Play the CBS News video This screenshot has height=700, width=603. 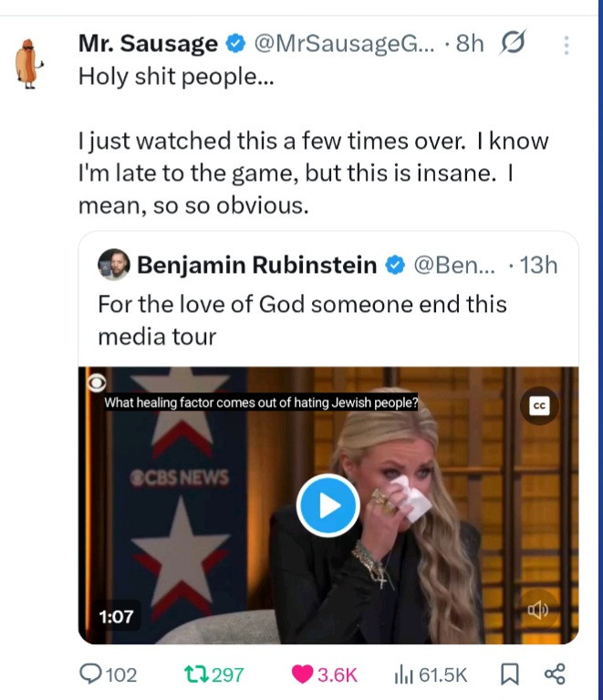click(x=328, y=505)
